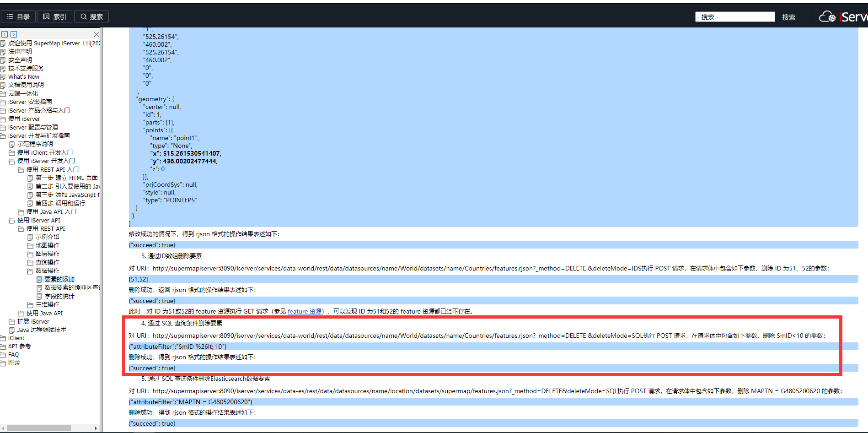Expand the 查询操作 folder

[x=30, y=263]
